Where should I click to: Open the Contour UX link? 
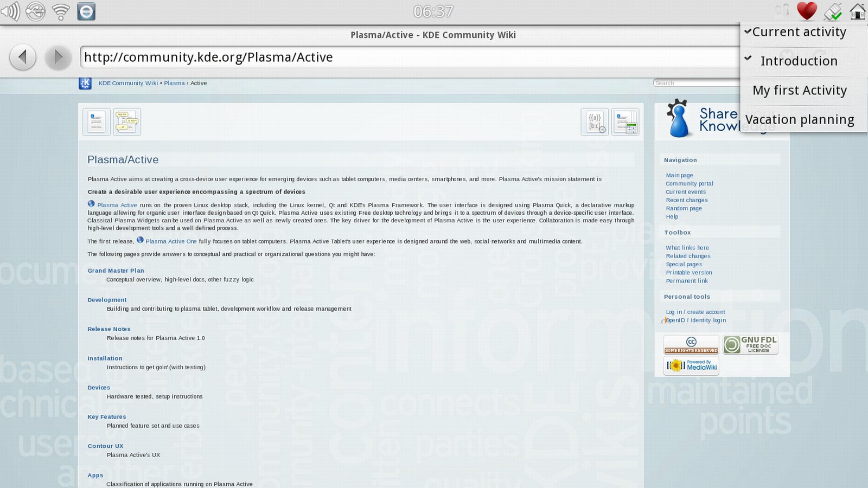click(106, 446)
